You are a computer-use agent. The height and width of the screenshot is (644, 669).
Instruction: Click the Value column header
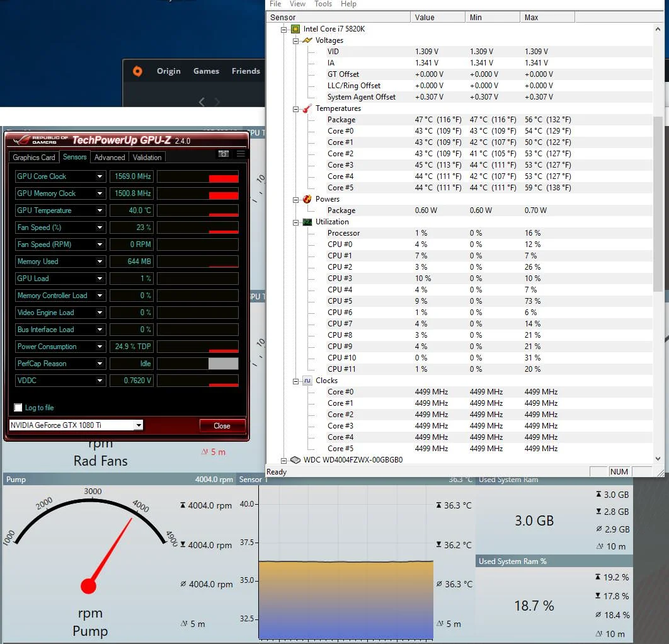(438, 17)
